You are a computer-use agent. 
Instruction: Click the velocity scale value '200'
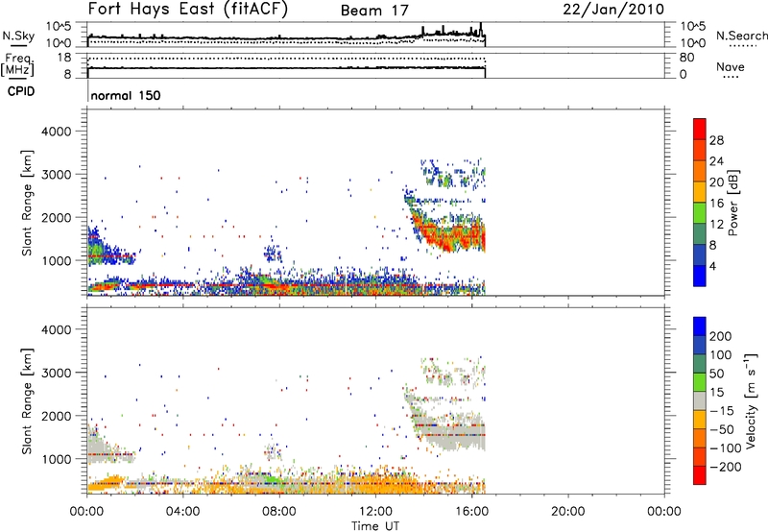pyautogui.click(x=721, y=336)
